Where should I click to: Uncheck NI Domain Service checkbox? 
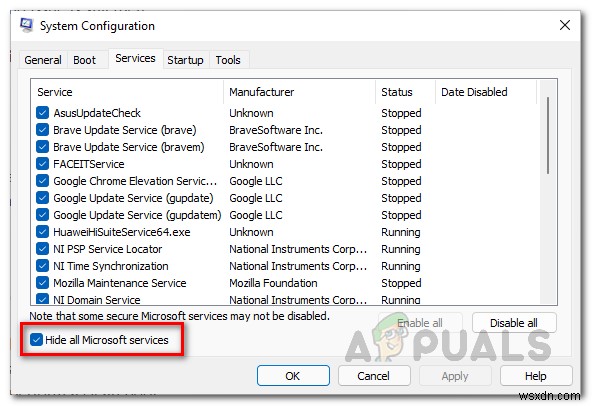(x=42, y=299)
